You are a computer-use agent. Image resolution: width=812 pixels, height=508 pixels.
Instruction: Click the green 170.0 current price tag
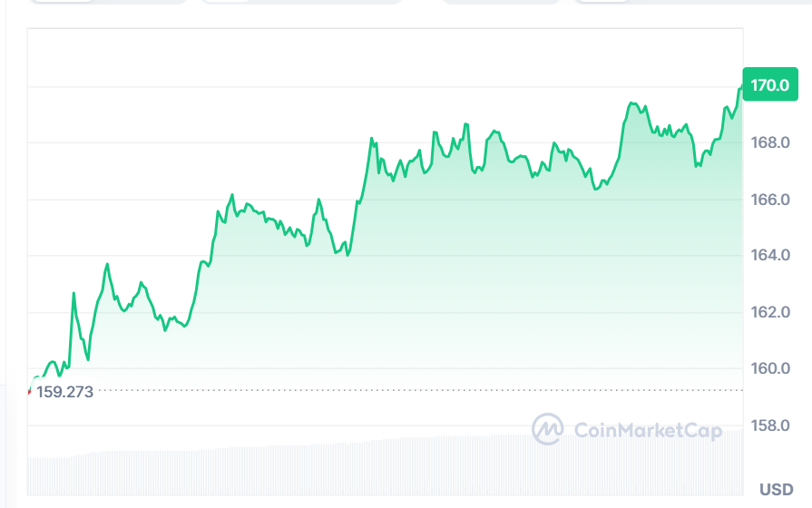(x=768, y=85)
